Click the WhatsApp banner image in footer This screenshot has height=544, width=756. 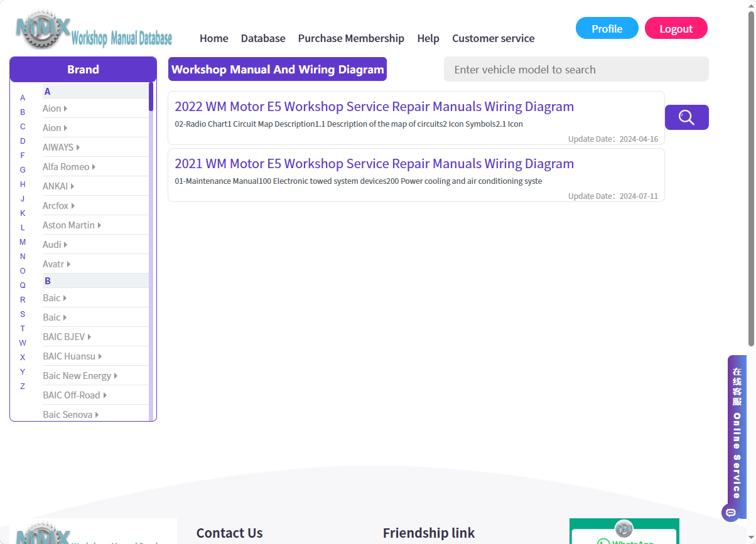(624, 531)
